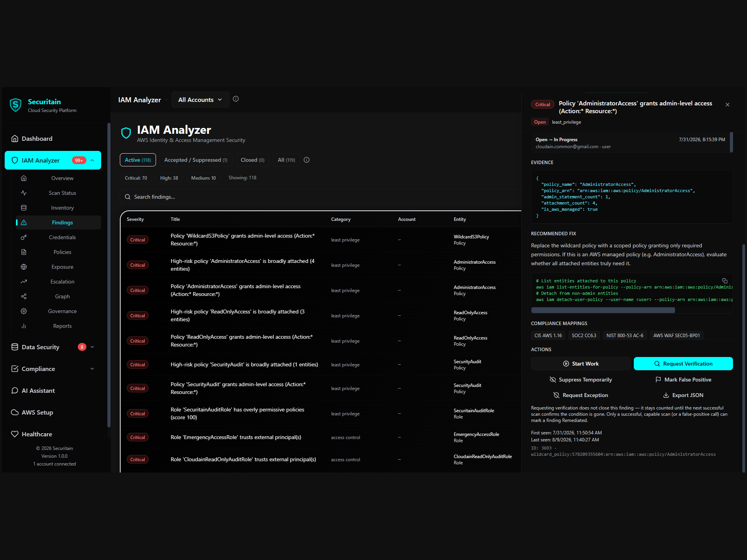Filter by Medium: 10 chip
Viewport: 747px width, 560px height.
203,178
